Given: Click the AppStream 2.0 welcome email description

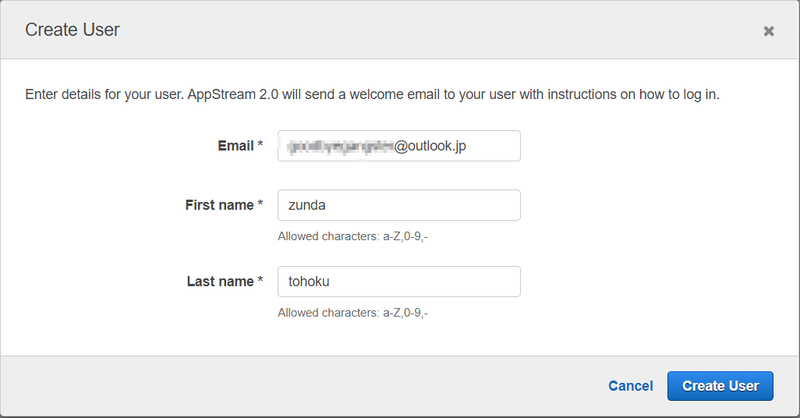Looking at the screenshot, I should pyautogui.click(x=372, y=95).
